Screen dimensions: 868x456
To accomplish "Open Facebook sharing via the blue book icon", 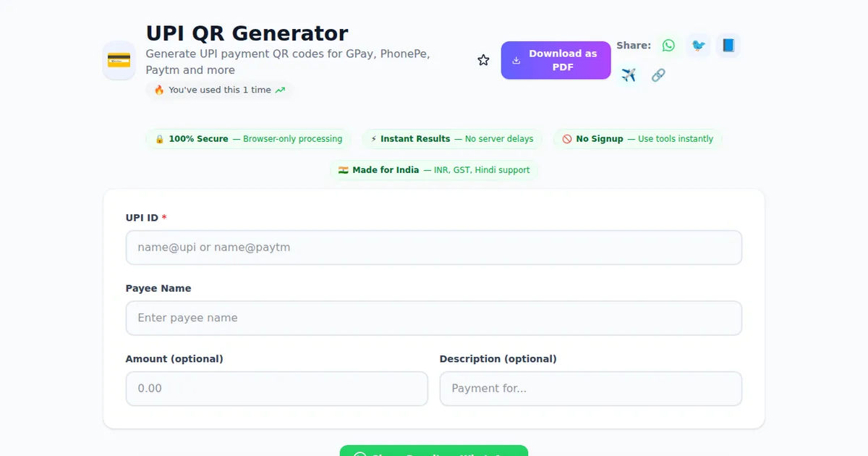I will pos(728,45).
